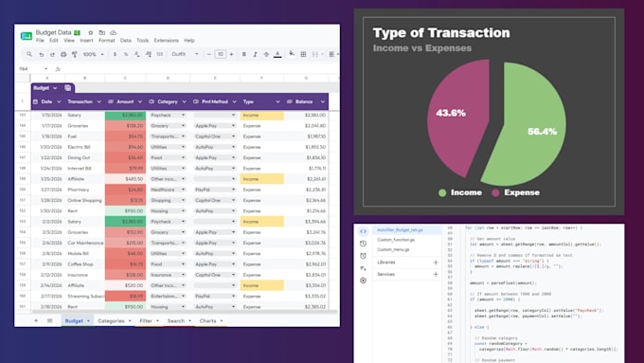The height and width of the screenshot is (363, 644).
Task: Click increase decimal places icon
Action: click(149, 54)
